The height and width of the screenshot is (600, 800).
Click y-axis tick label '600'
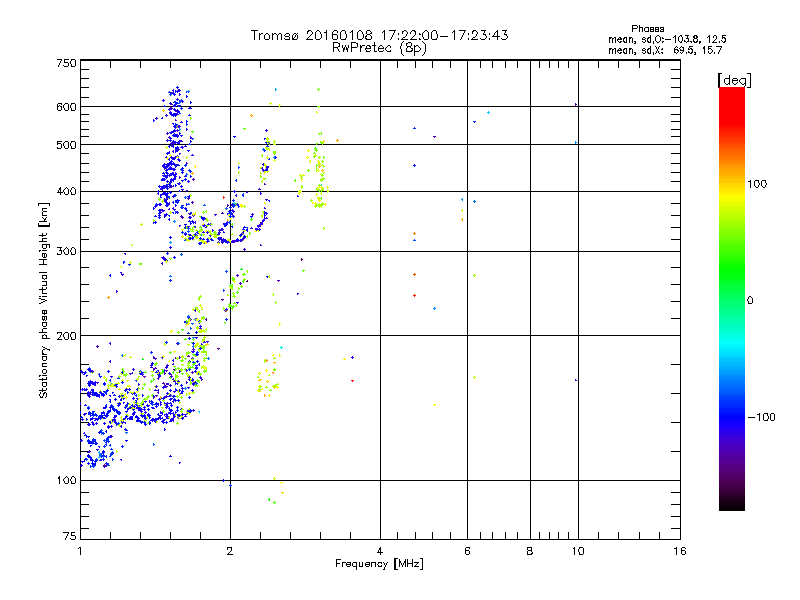click(66, 107)
